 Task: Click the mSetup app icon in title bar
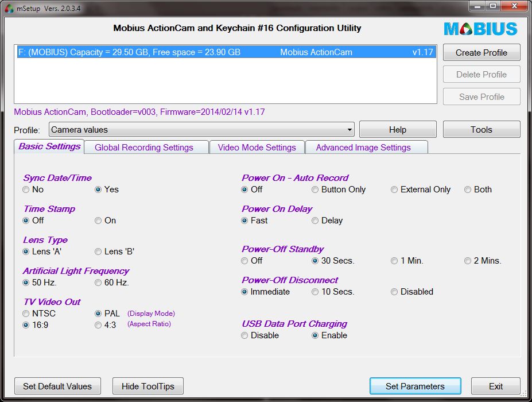click(x=9, y=9)
